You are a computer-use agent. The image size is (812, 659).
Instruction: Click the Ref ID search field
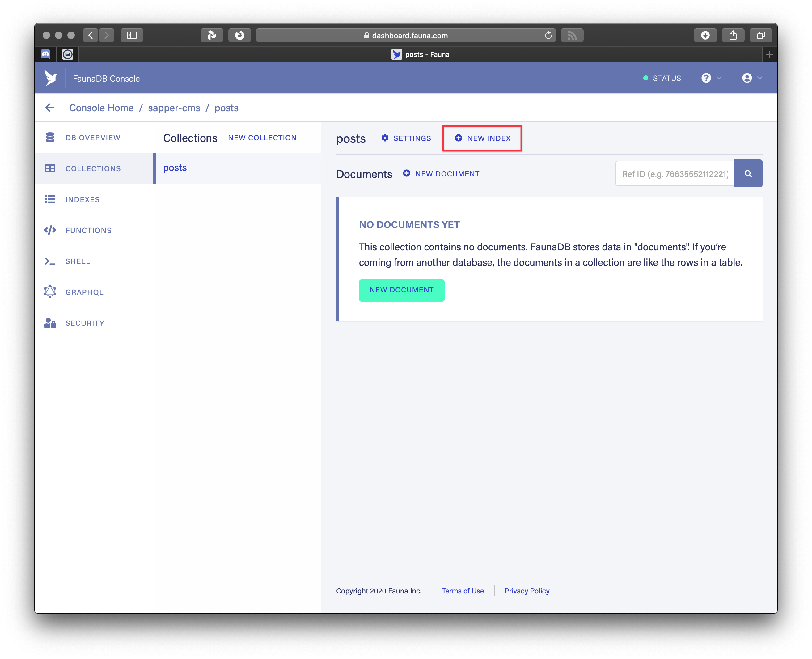[x=675, y=173]
